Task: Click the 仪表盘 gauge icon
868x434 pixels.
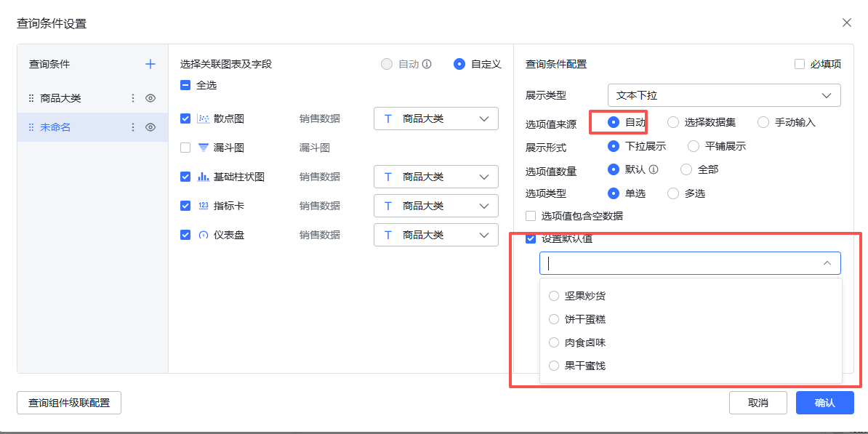Action: click(x=203, y=236)
